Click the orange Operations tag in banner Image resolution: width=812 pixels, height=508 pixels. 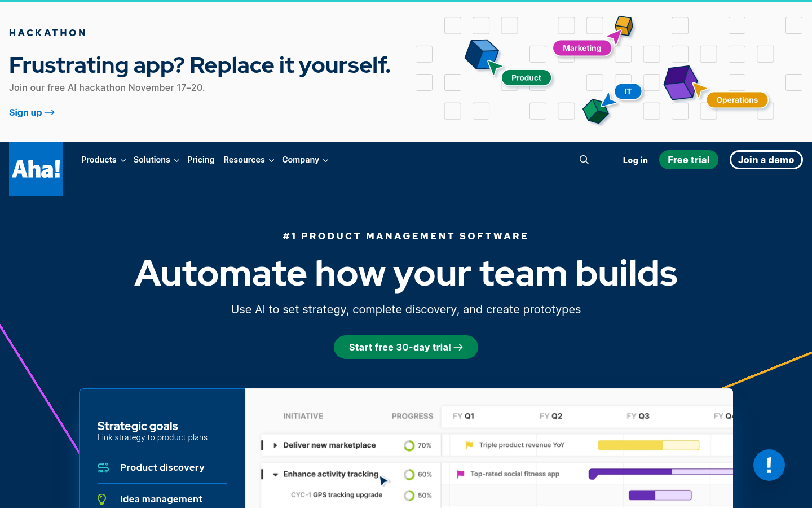737,100
